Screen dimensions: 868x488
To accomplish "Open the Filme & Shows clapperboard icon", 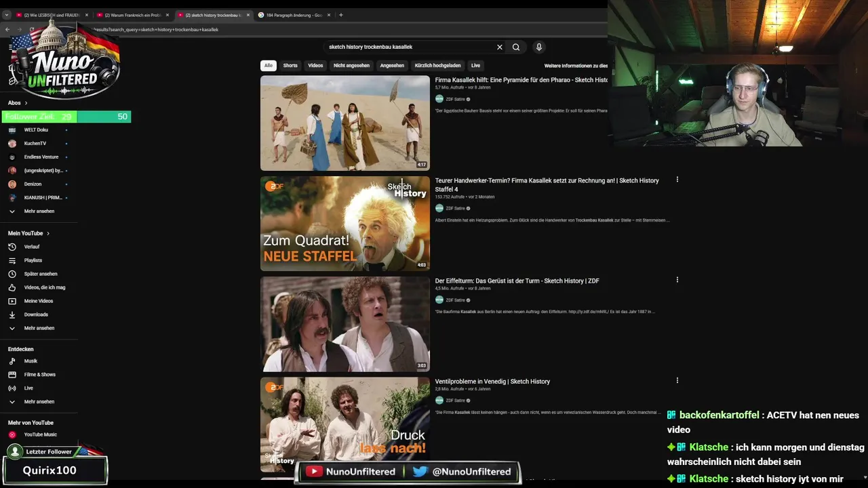I will point(12,375).
